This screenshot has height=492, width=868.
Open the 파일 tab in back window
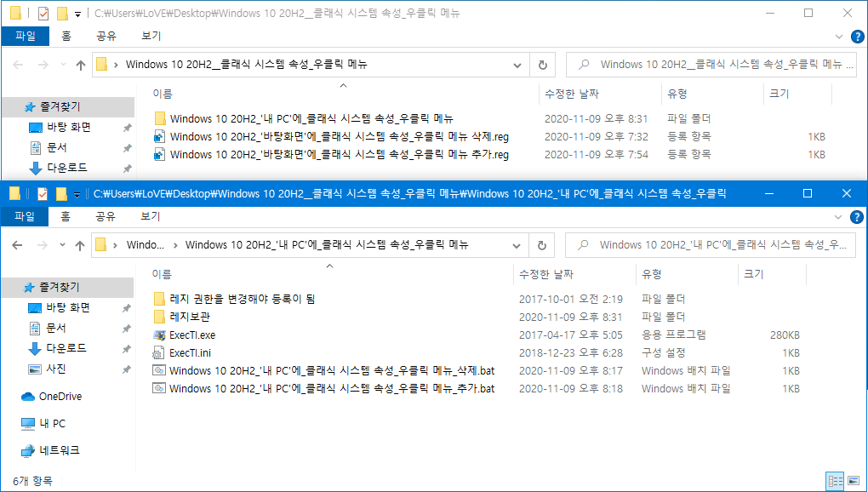pos(25,37)
